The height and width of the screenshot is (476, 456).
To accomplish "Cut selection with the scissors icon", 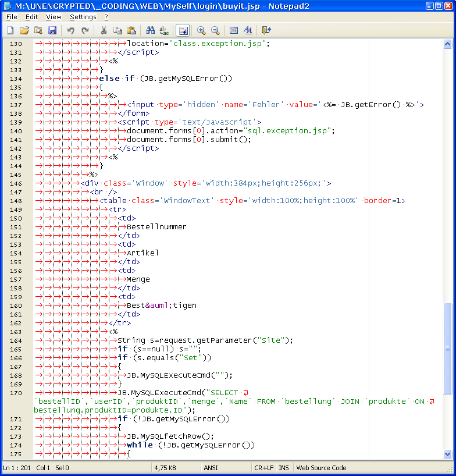I will [x=104, y=30].
